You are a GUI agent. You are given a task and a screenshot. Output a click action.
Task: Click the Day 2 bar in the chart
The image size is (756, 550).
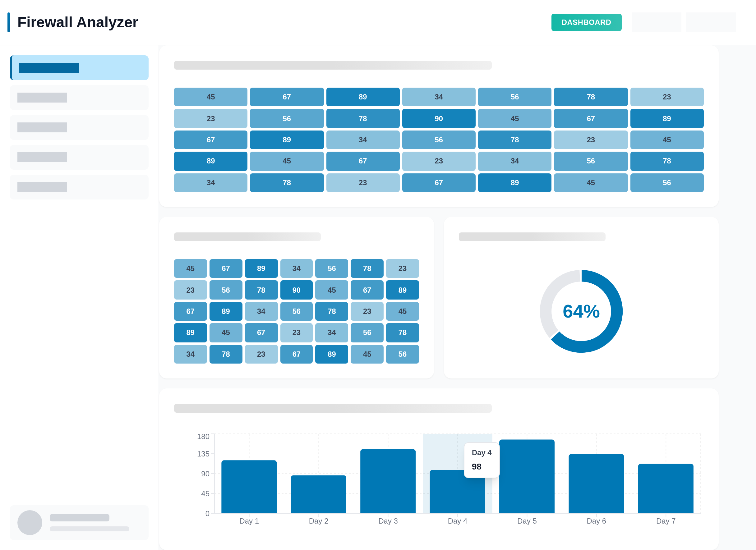pos(318,494)
